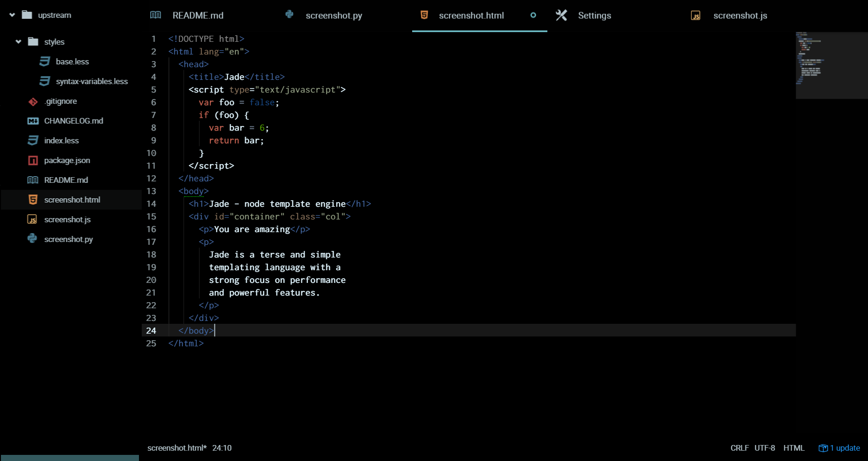Click the modified dot on screenshot.html tab

pyautogui.click(x=533, y=16)
